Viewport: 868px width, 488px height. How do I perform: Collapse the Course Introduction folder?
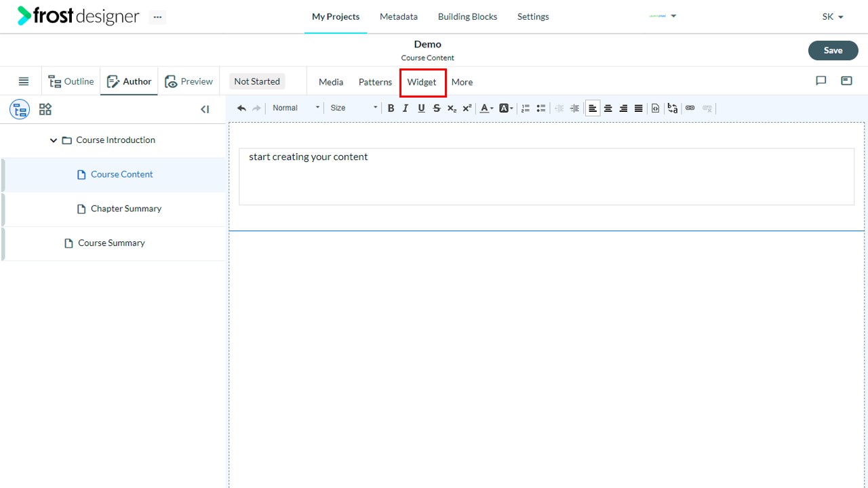coord(54,140)
